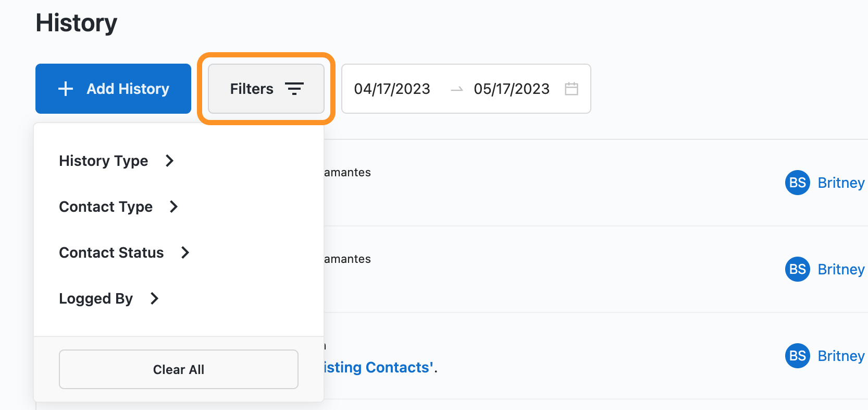Select the Contact Status filter option
Screen dimensions: 868x410
[111, 252]
